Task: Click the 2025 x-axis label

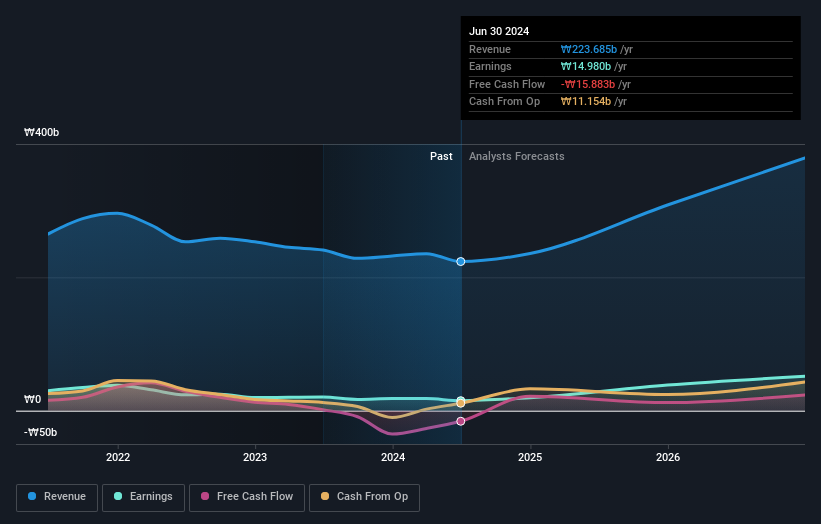Action: [x=530, y=457]
